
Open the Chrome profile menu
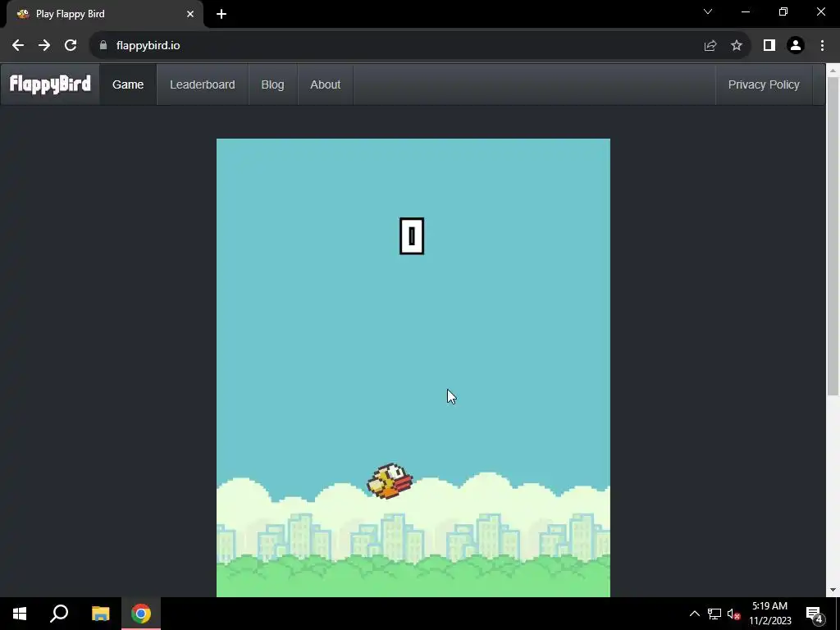click(x=796, y=46)
